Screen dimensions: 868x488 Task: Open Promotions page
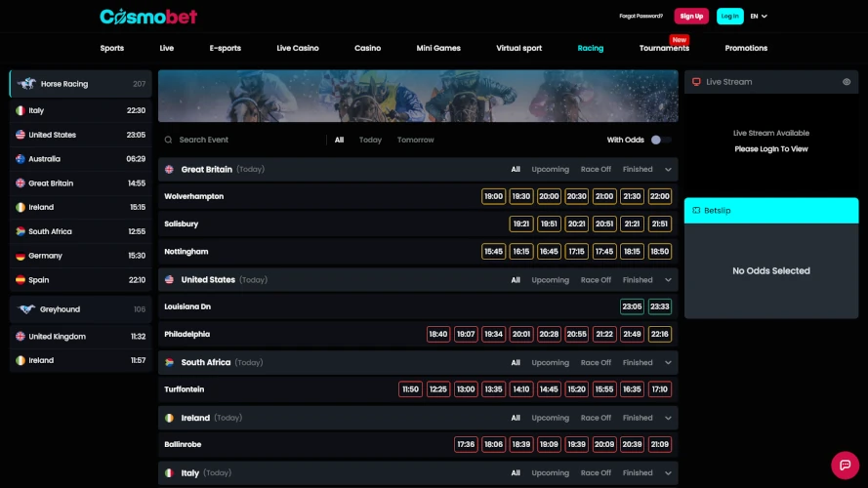tap(746, 48)
